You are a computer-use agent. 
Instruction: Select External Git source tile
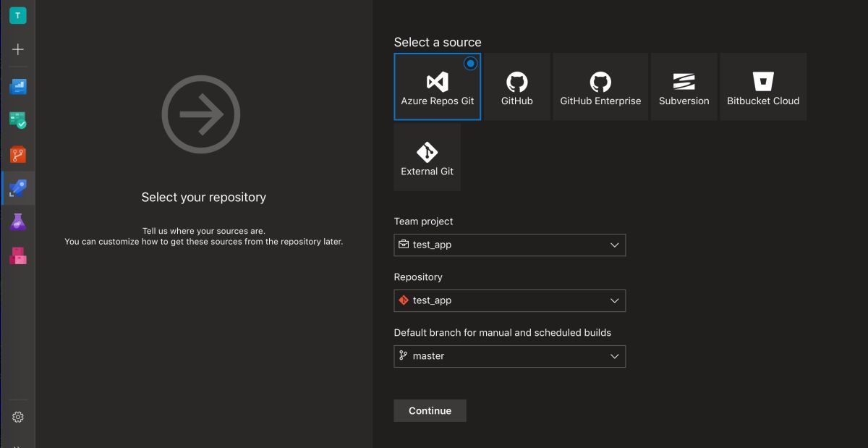tap(427, 157)
